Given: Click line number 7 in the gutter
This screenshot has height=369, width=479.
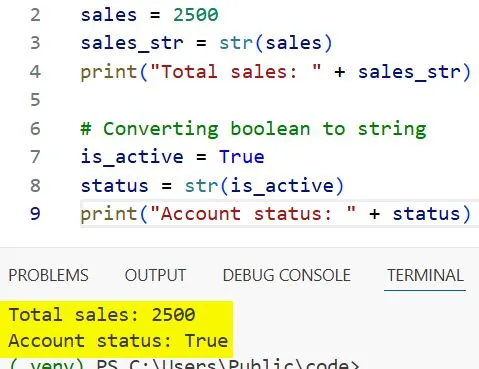Looking at the screenshot, I should coord(35,157).
